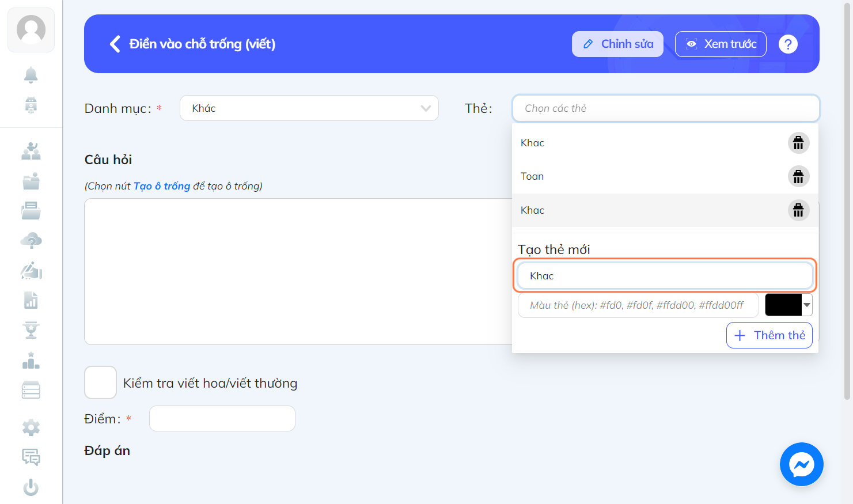This screenshot has height=504, width=853.
Task: Open the report chart sidebar icon
Action: pos(31,300)
